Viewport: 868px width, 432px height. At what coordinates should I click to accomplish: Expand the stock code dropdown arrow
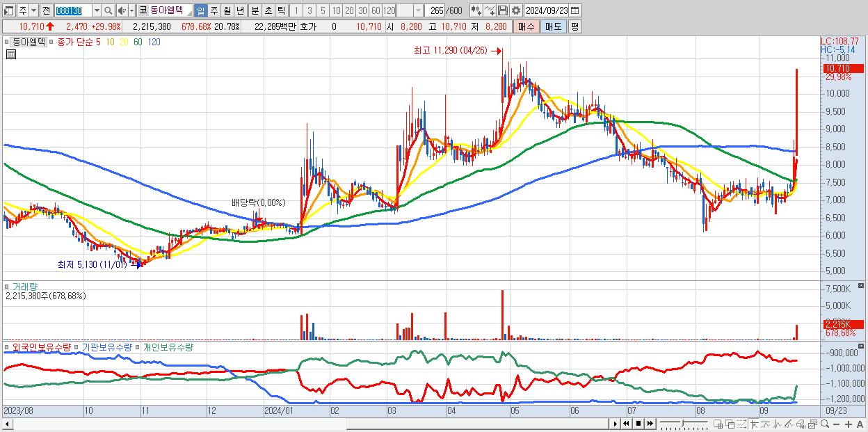97,10
